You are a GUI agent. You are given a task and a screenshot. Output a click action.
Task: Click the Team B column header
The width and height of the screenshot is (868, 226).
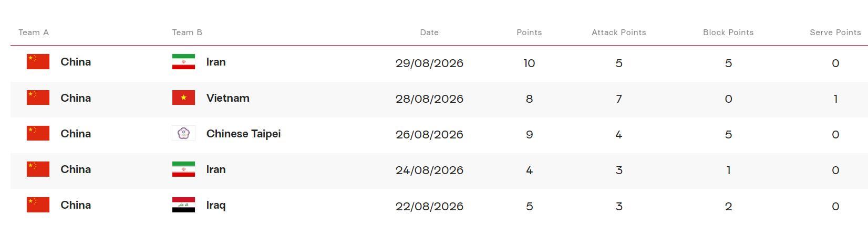pyautogui.click(x=187, y=33)
